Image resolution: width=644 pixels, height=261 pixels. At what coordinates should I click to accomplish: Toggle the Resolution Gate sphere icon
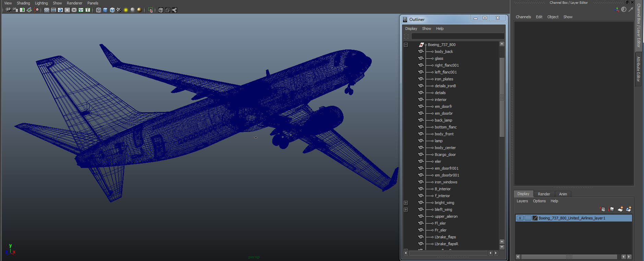(x=60, y=10)
